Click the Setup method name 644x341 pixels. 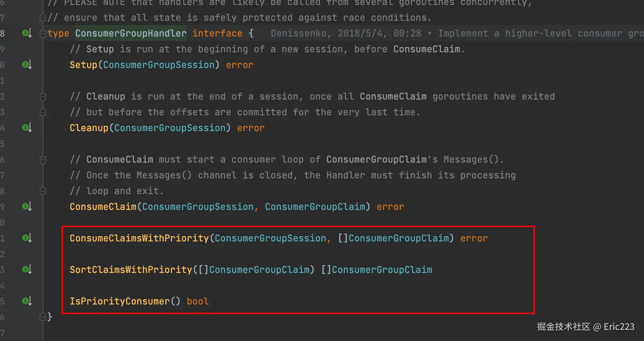83,65
